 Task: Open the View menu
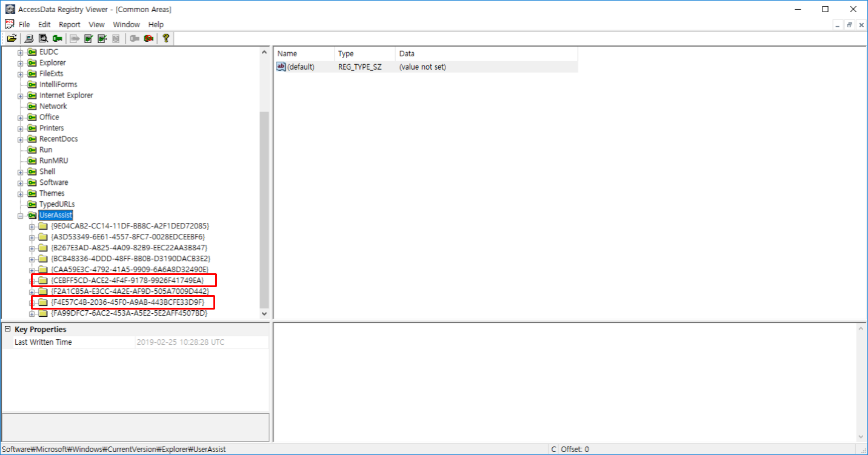click(x=97, y=24)
